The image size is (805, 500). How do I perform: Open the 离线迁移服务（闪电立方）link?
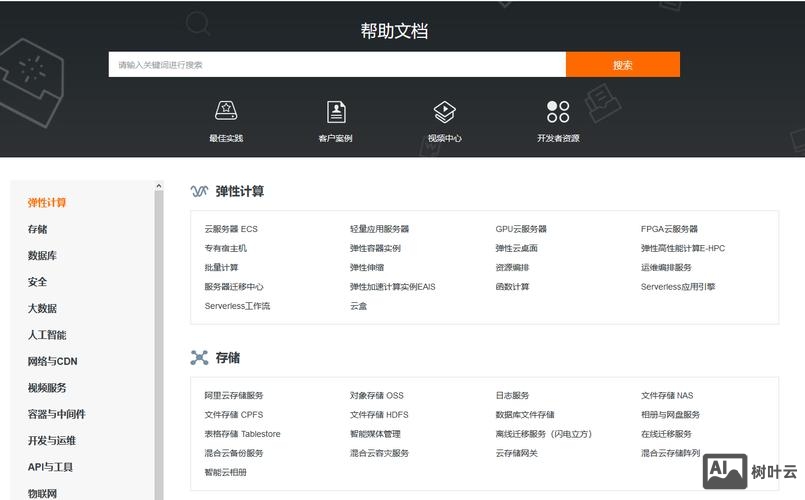[x=544, y=434]
